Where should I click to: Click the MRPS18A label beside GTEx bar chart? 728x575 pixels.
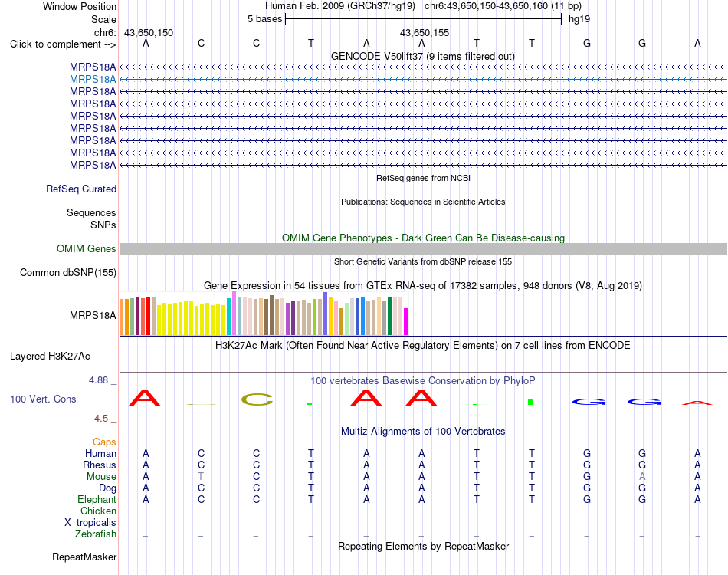click(93, 315)
